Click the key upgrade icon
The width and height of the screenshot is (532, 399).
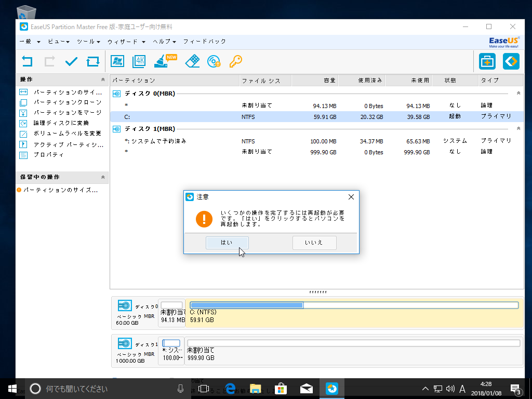tap(235, 61)
